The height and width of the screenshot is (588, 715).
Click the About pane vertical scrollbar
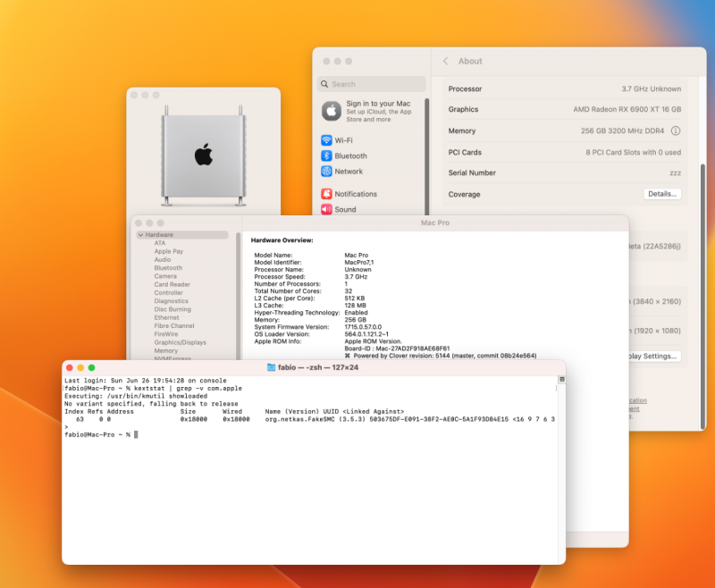pos(702,297)
